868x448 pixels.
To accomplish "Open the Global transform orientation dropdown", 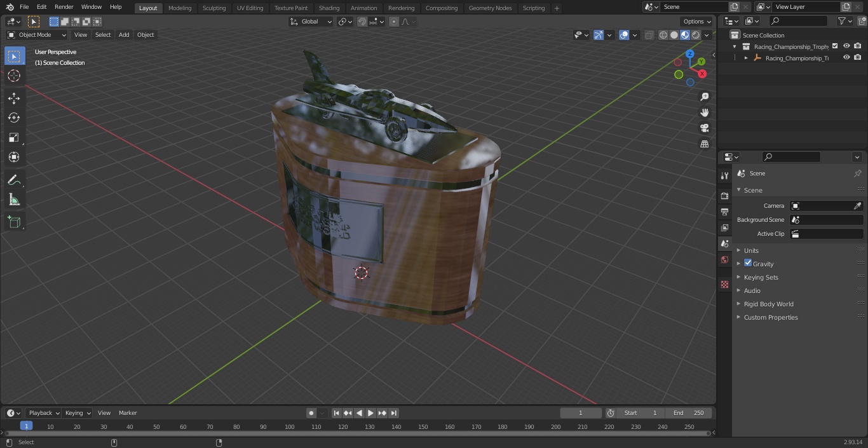I will tap(311, 22).
